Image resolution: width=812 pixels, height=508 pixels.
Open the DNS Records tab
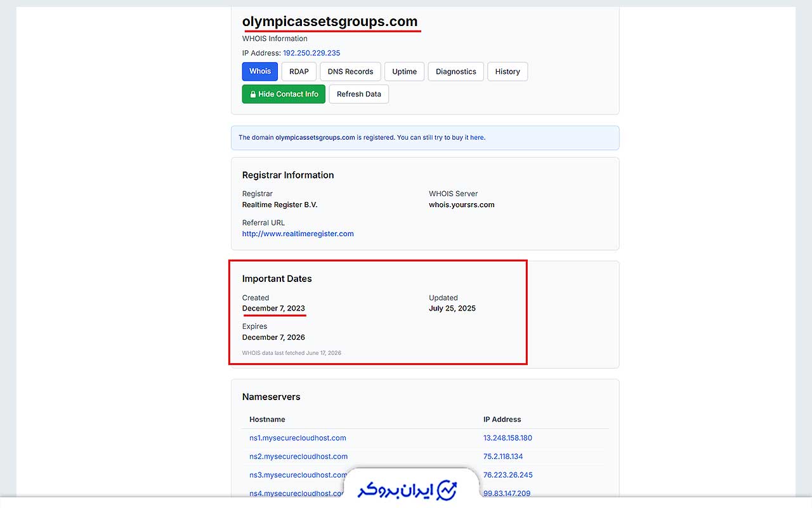tap(350, 72)
